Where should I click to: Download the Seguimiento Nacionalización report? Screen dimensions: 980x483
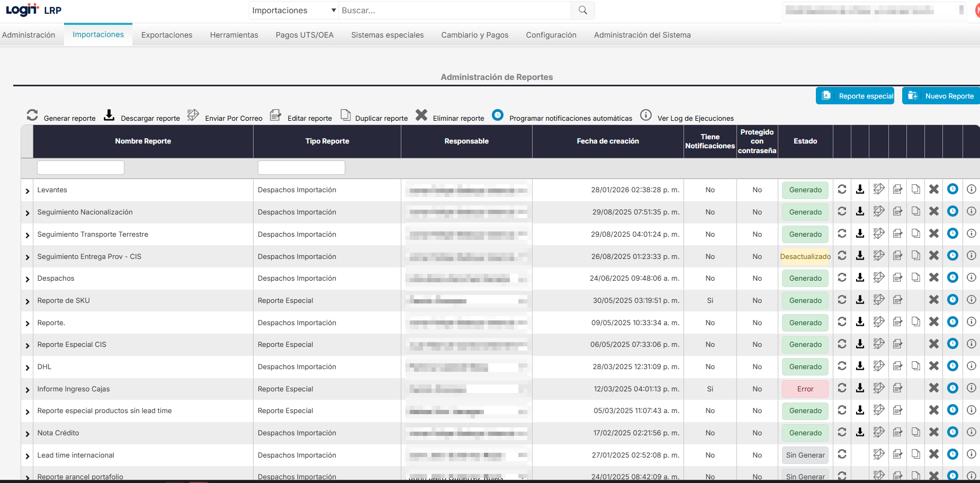point(860,212)
